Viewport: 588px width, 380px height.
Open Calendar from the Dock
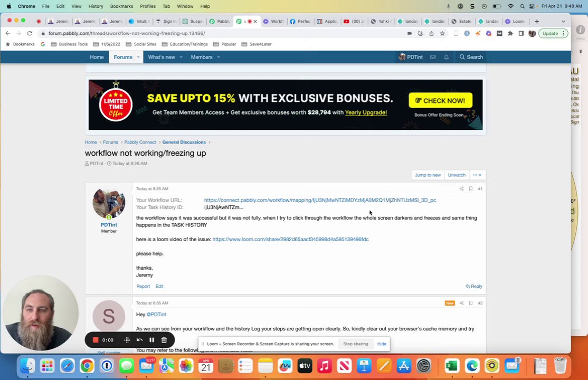206,366
